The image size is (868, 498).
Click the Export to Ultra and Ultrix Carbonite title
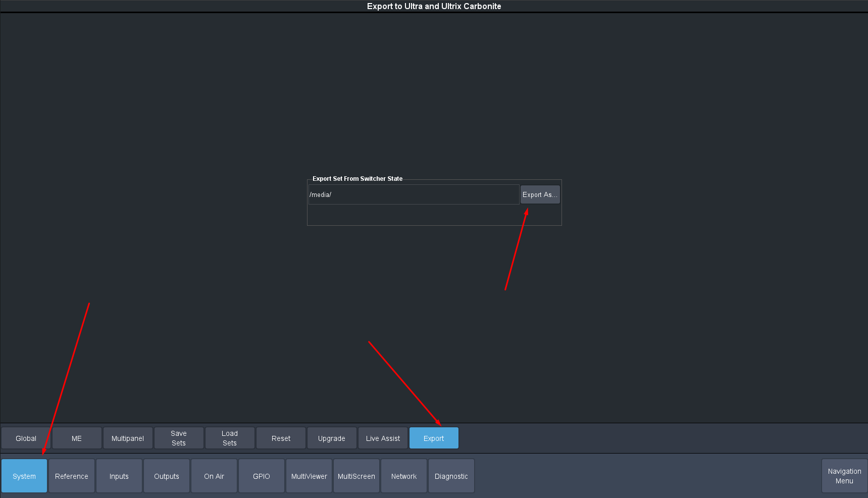click(x=434, y=6)
